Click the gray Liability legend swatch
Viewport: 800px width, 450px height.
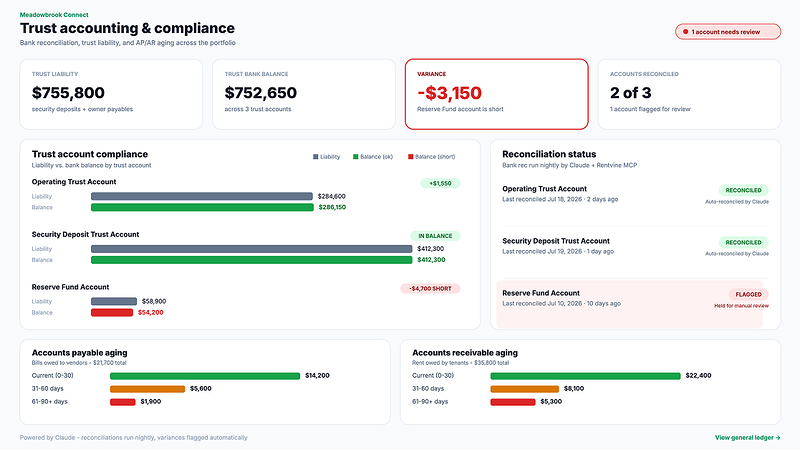coord(315,157)
